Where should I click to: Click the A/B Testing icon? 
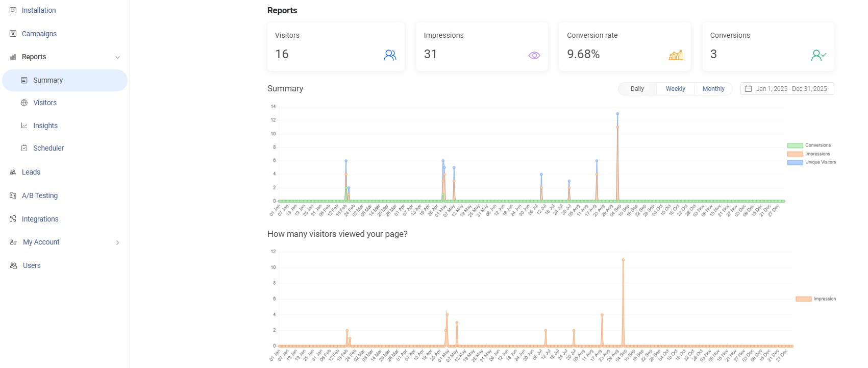coord(13,195)
